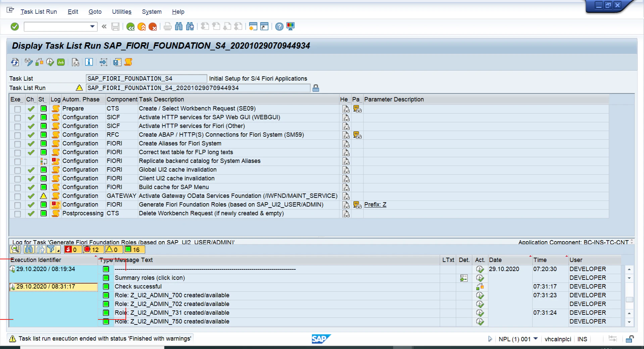644x349 pixels.
Task: Expand the status bar triangle arrow
Action: click(x=490, y=339)
